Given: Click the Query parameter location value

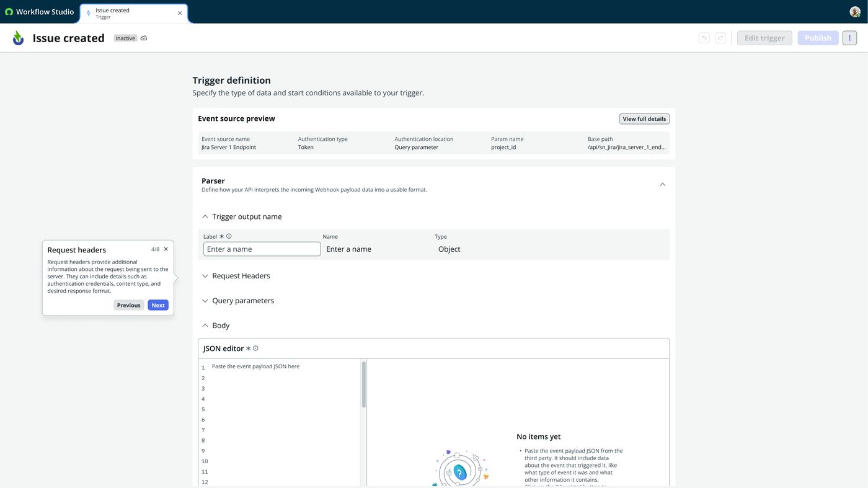Looking at the screenshot, I should (417, 148).
